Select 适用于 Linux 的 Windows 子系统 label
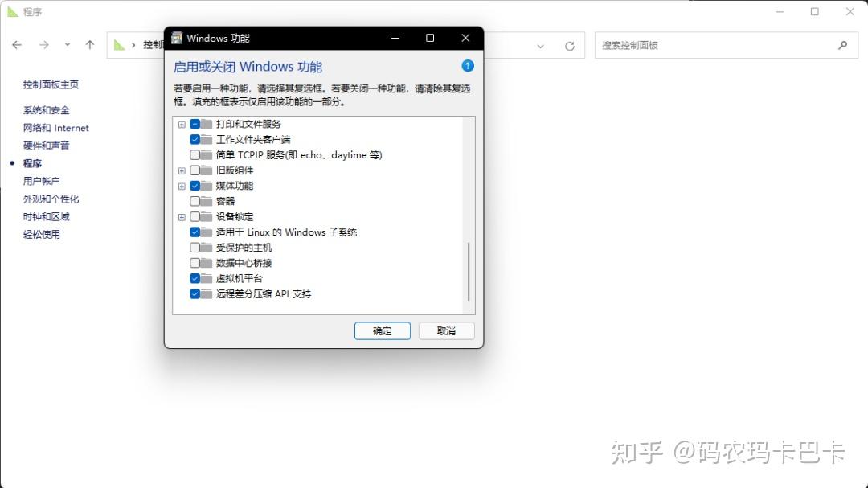 286,232
